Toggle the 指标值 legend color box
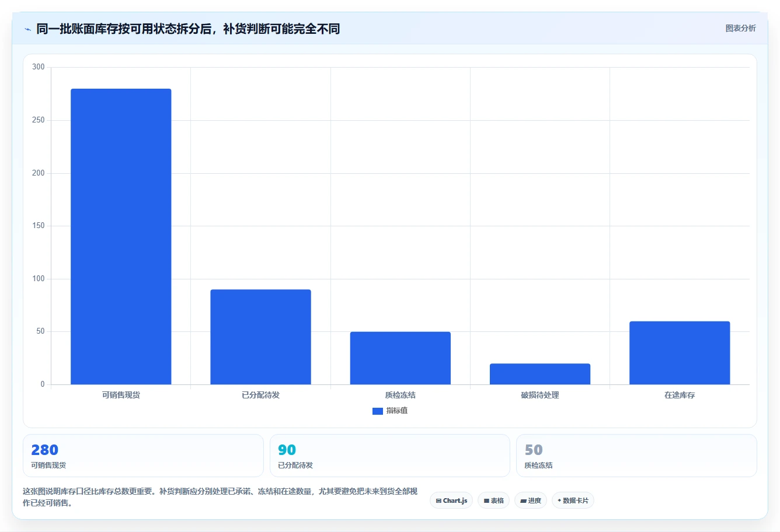 click(x=378, y=411)
